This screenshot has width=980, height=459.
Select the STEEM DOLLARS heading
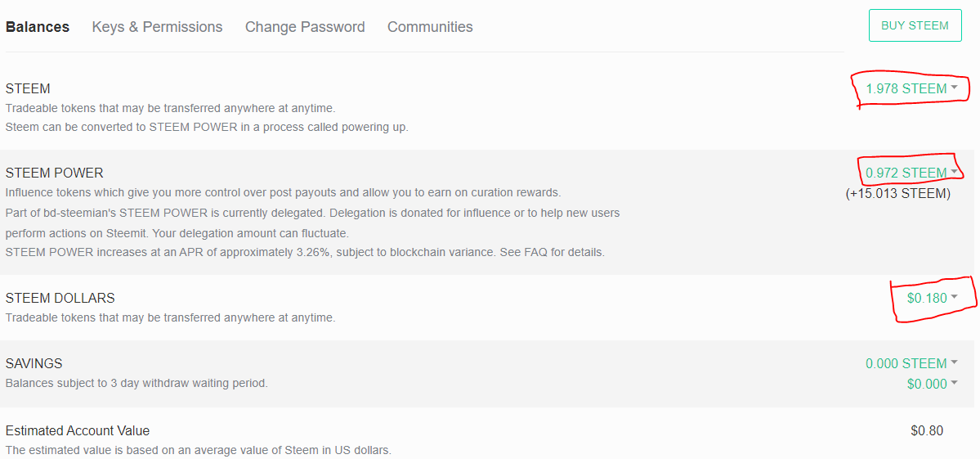tap(60, 298)
